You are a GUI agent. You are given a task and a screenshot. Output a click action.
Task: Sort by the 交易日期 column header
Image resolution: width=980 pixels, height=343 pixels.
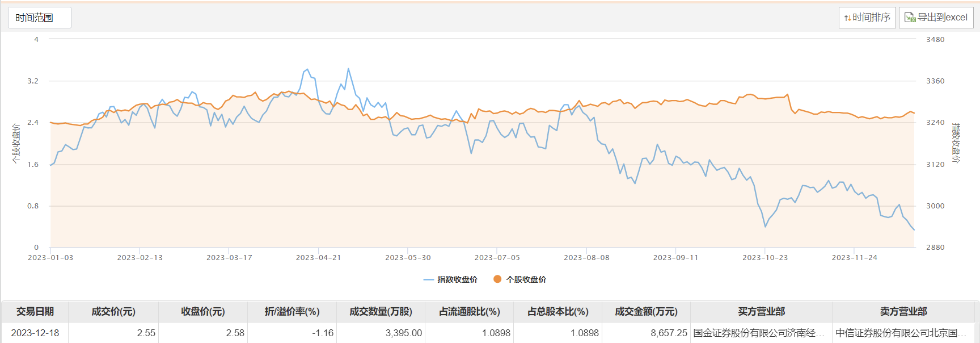pos(35,312)
